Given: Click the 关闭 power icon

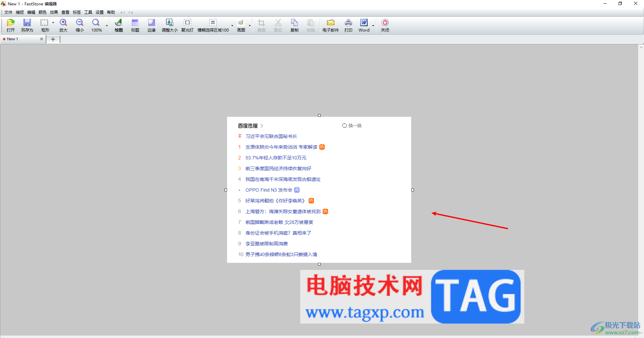Looking at the screenshot, I should (x=385, y=26).
